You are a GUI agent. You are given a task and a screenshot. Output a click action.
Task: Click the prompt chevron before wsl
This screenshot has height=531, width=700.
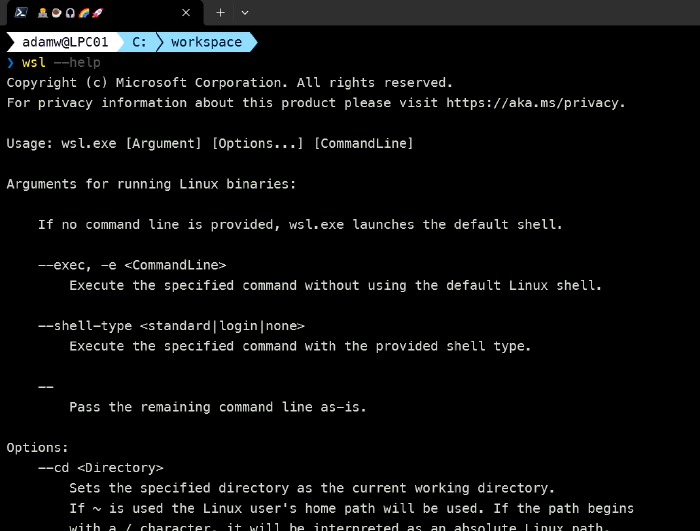[x=11, y=62]
